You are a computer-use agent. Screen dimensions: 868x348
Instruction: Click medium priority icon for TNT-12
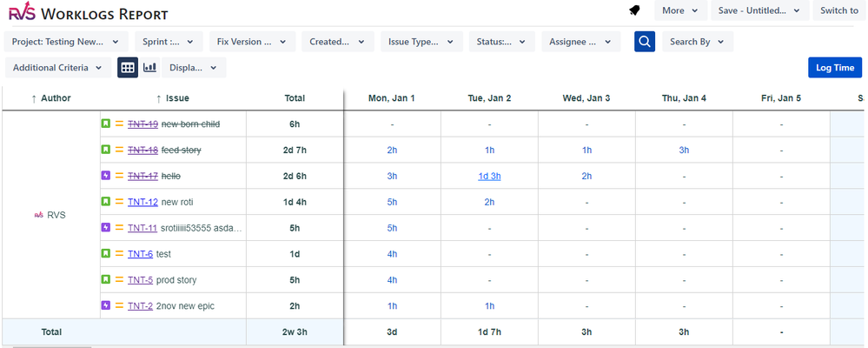pos(119,202)
